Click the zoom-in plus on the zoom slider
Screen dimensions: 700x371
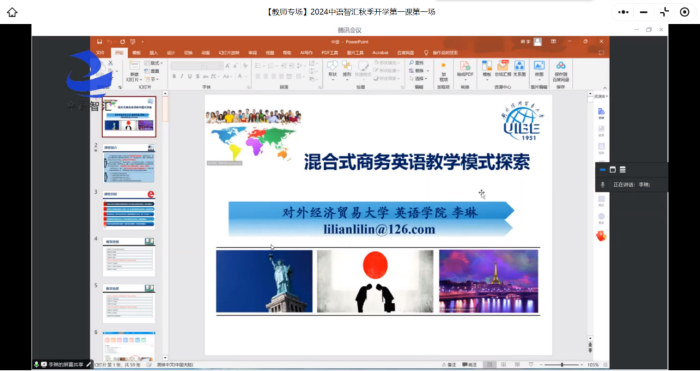[583, 365]
